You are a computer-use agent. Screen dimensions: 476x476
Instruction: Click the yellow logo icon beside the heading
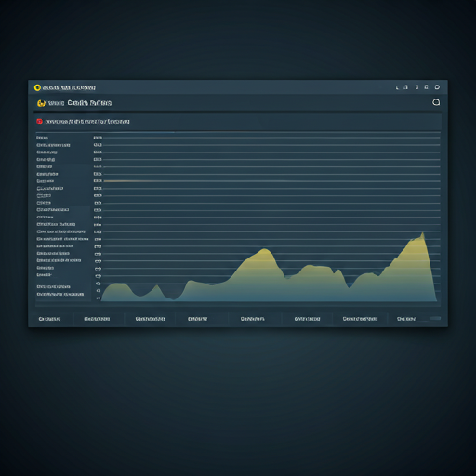41,103
